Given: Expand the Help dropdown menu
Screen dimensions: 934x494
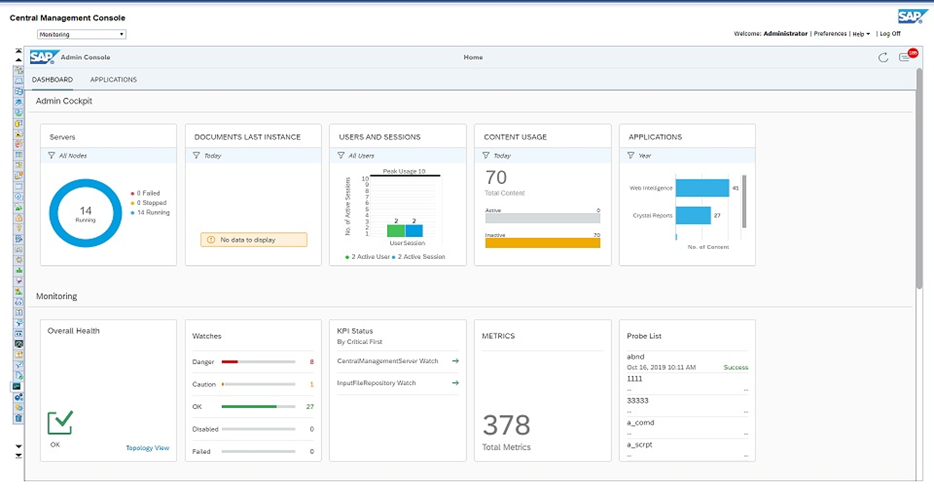Looking at the screenshot, I should (860, 34).
